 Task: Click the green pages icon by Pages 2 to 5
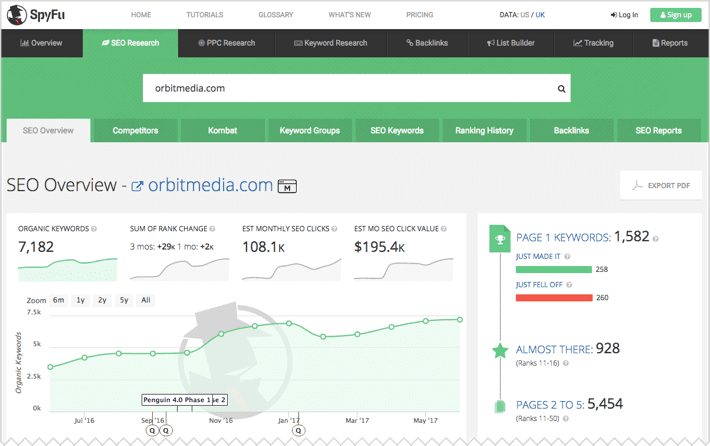(500, 406)
